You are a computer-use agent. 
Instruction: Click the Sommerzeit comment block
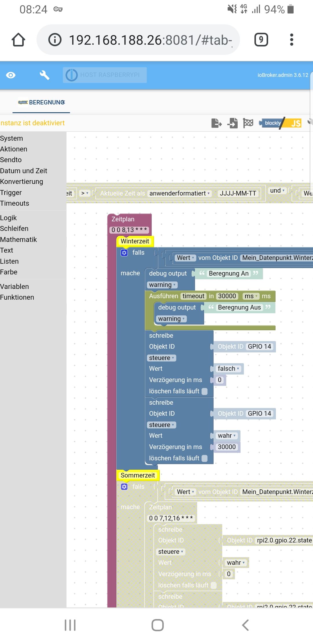tap(138, 475)
